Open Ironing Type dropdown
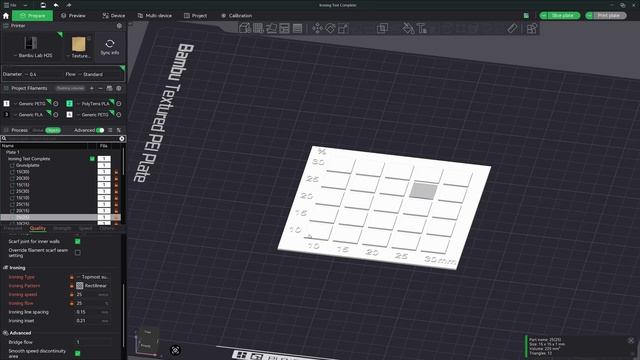This screenshot has width=640, height=360. pos(93,277)
